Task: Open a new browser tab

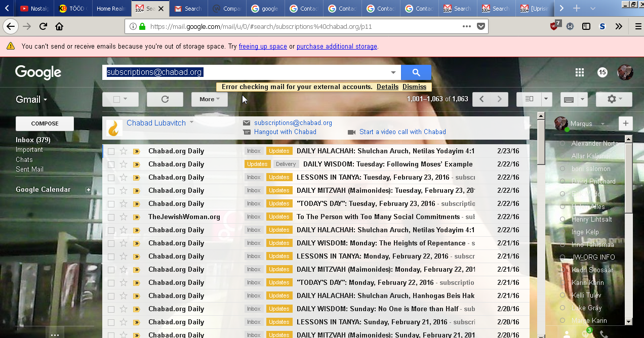Action: click(x=576, y=8)
